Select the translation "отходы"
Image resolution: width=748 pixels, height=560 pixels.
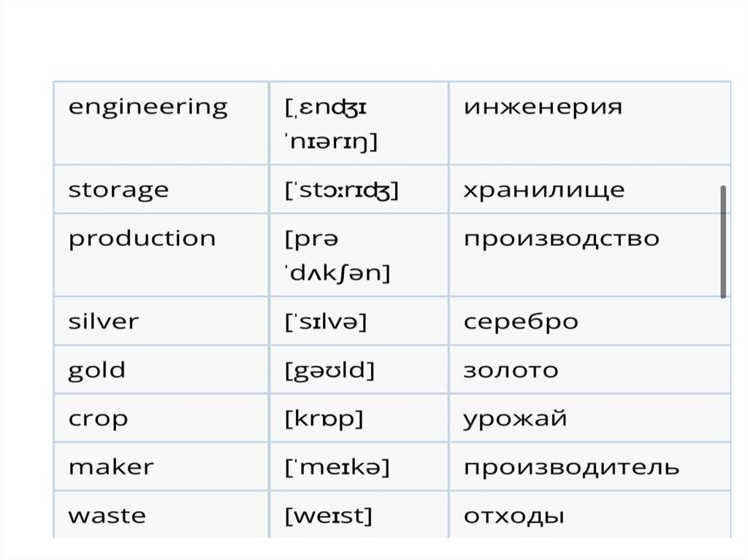pyautogui.click(x=514, y=516)
